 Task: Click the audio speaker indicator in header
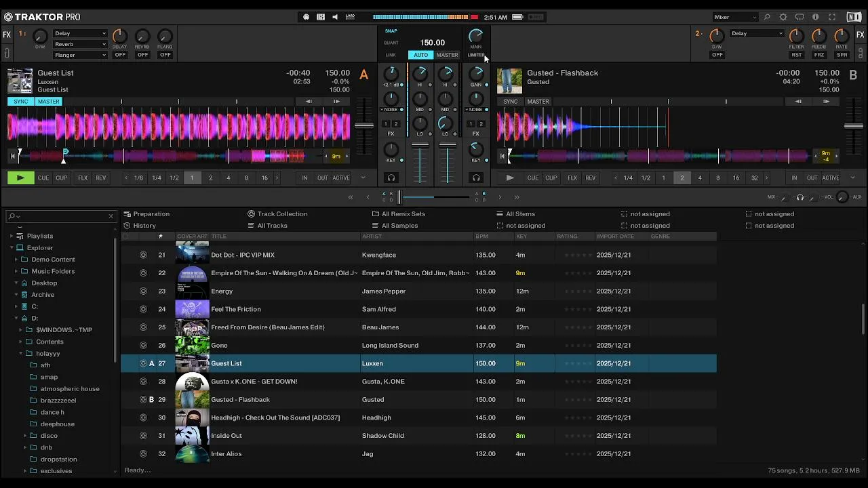[335, 17]
